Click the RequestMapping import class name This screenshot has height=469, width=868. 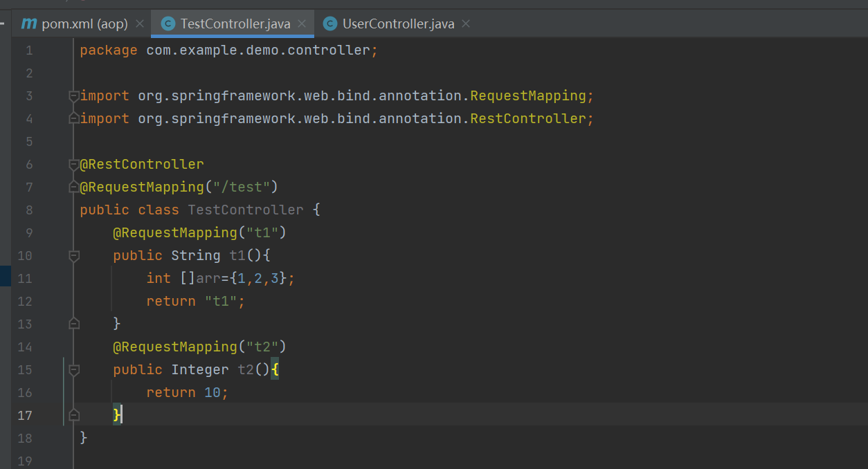pyautogui.click(x=528, y=95)
